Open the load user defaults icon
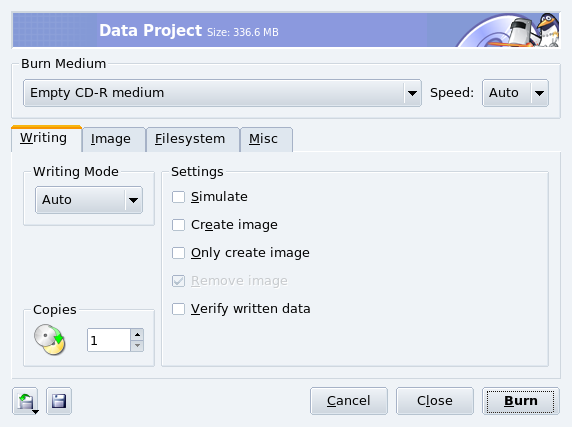Viewport: 572px width, 427px height. pos(25,401)
